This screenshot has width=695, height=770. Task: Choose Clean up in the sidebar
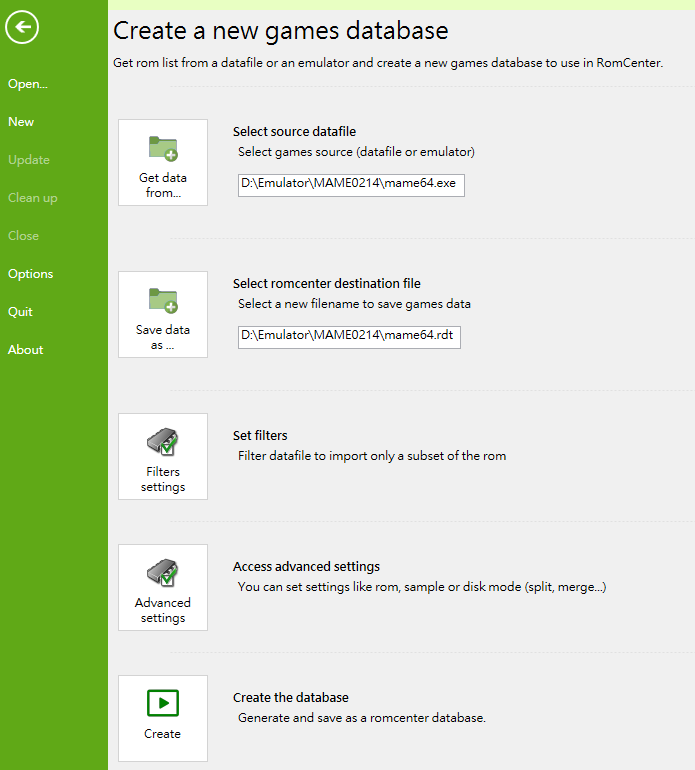tap(33, 198)
